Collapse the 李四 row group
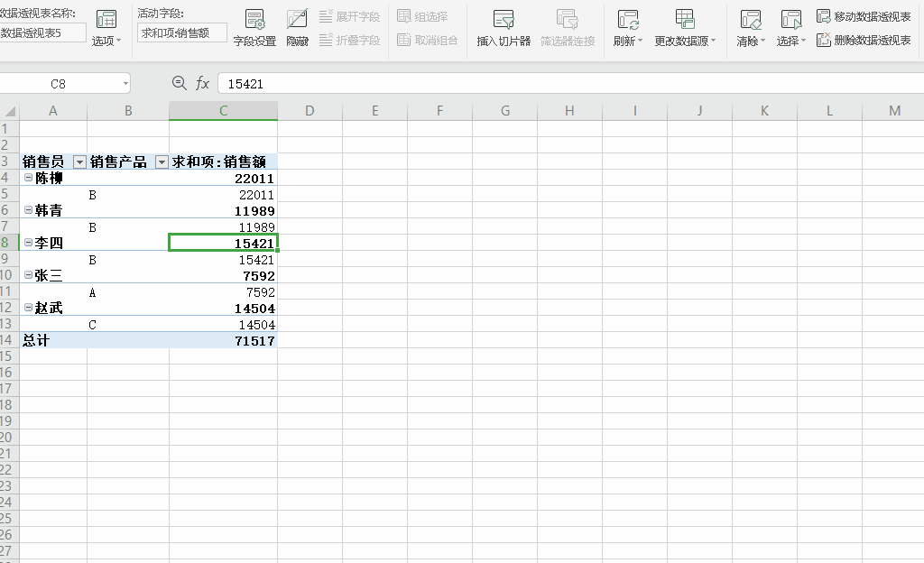Screen dimensions: 924x563 click(x=28, y=244)
